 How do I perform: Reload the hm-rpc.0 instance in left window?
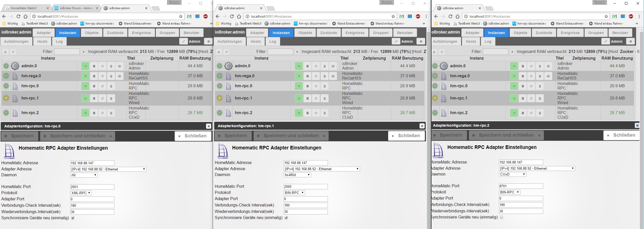pos(102,86)
